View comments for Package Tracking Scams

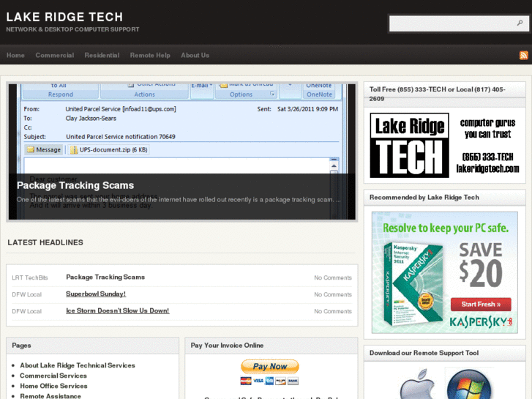[x=333, y=277]
